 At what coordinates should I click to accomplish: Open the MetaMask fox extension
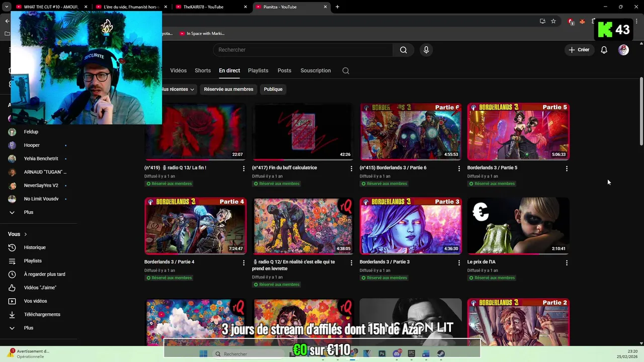click(x=583, y=21)
